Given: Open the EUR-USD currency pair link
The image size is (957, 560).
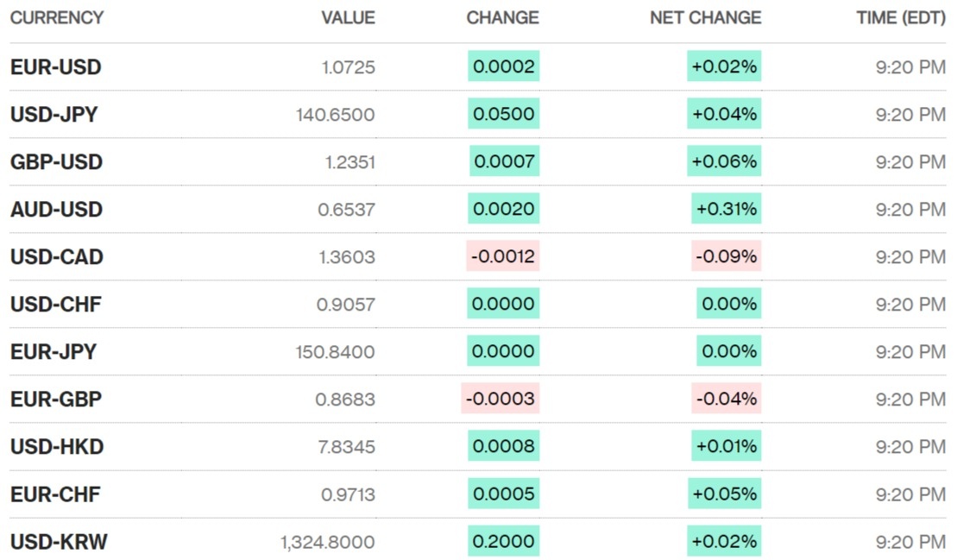Looking at the screenshot, I should pos(55,67).
